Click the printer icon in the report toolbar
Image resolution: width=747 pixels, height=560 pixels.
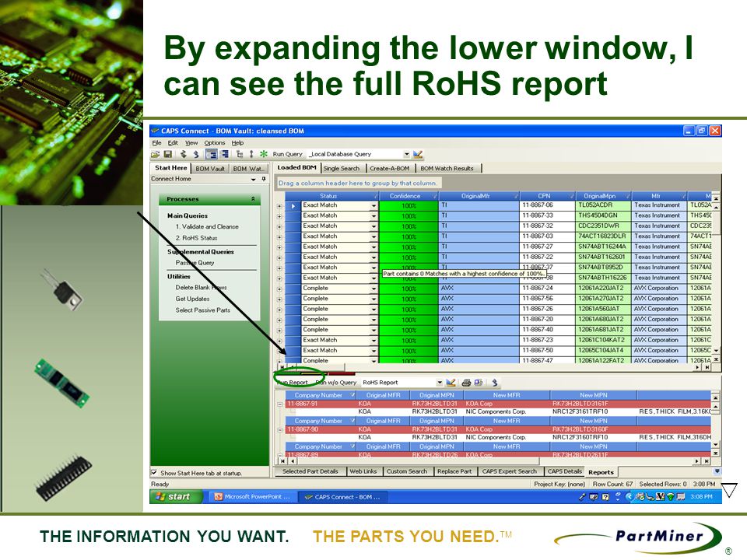point(466,383)
